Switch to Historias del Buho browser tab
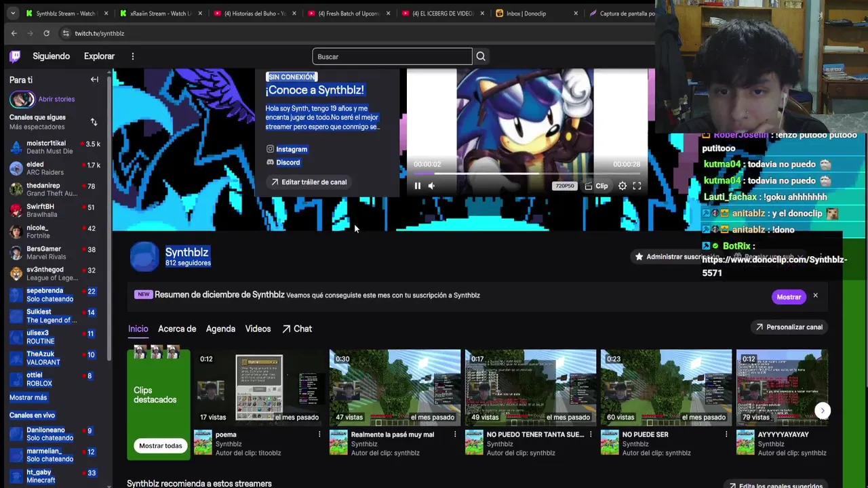Viewport: 868px width, 488px height. coord(254,13)
